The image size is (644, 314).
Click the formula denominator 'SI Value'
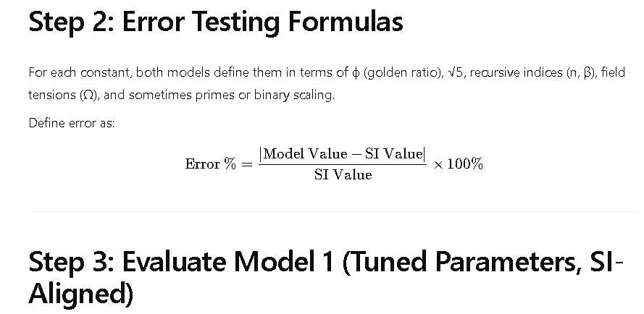tap(343, 175)
